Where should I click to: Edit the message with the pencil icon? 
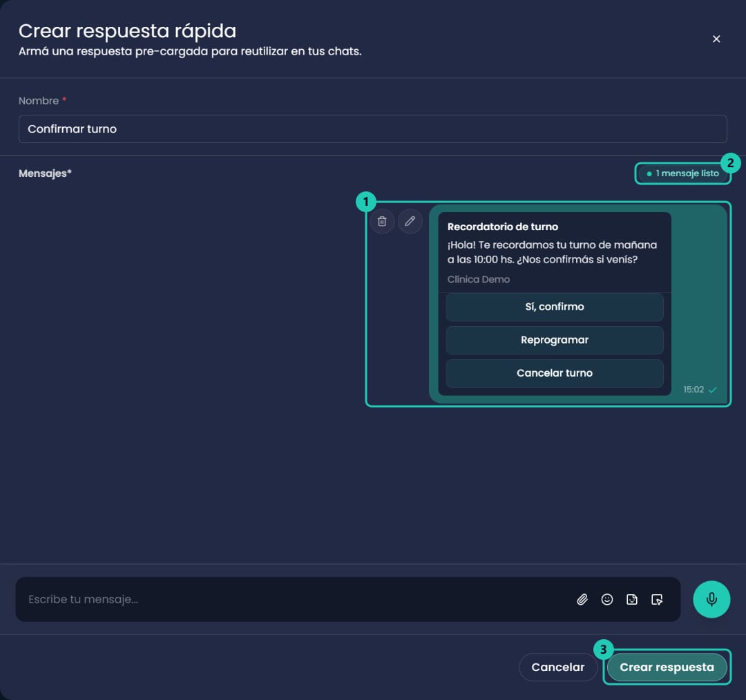[x=410, y=221]
